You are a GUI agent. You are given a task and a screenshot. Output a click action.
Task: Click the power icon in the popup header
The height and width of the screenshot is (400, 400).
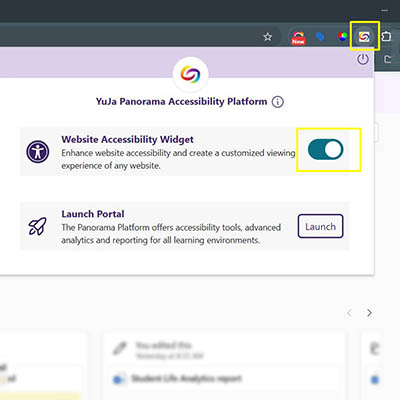[x=363, y=60]
